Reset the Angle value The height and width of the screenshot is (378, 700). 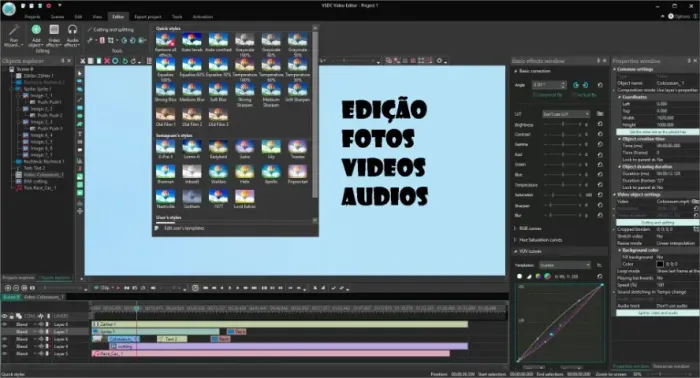coord(600,85)
